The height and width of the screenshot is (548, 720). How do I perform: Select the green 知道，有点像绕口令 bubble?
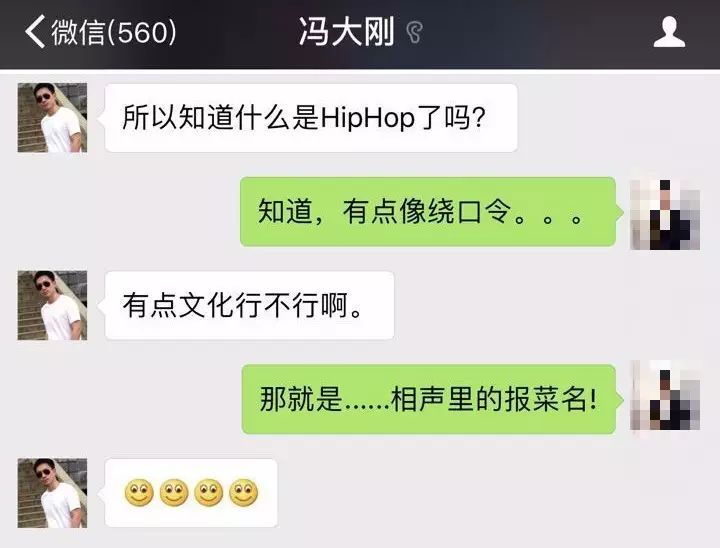[x=431, y=212]
